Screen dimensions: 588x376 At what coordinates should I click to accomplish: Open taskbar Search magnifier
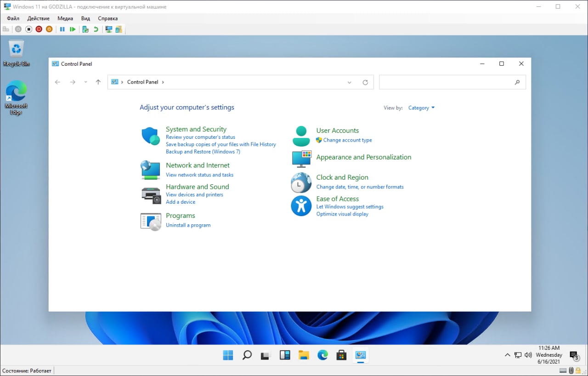[247, 355]
